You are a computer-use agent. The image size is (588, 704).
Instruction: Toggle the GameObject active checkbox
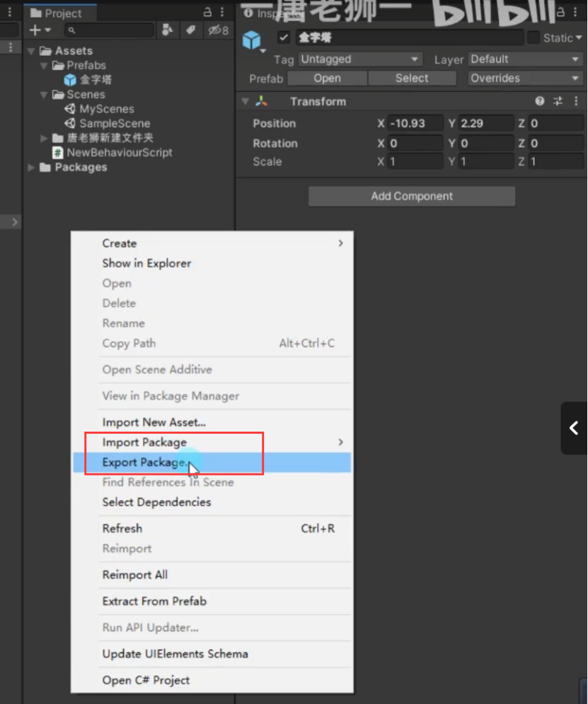(x=284, y=37)
